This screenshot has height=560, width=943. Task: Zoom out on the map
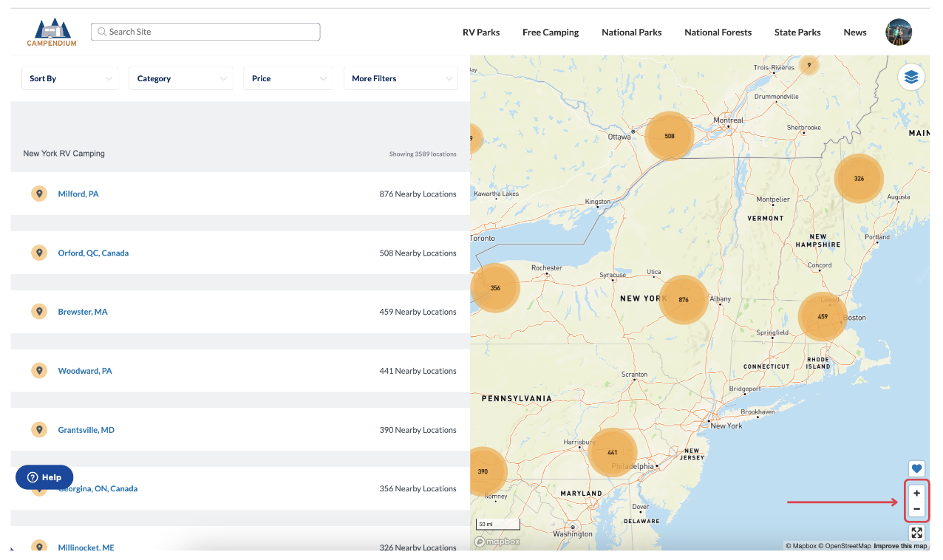tap(916, 509)
